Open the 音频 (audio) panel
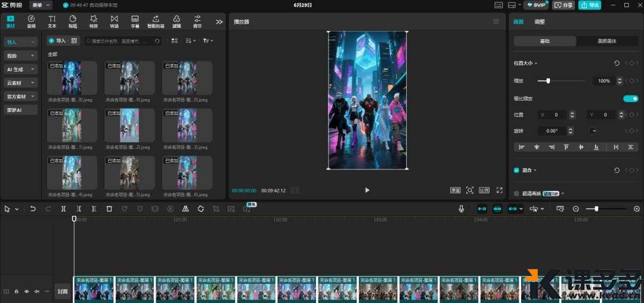 pyautogui.click(x=31, y=21)
